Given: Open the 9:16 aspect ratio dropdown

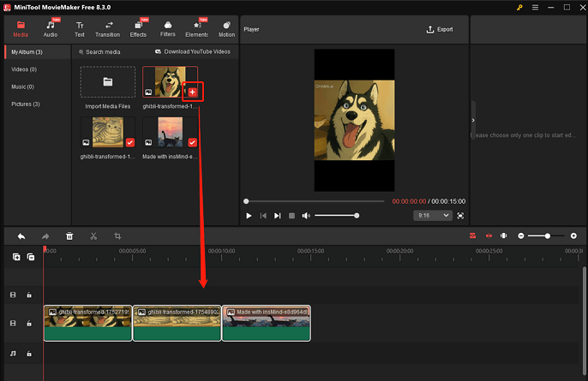Looking at the screenshot, I should click(x=432, y=216).
